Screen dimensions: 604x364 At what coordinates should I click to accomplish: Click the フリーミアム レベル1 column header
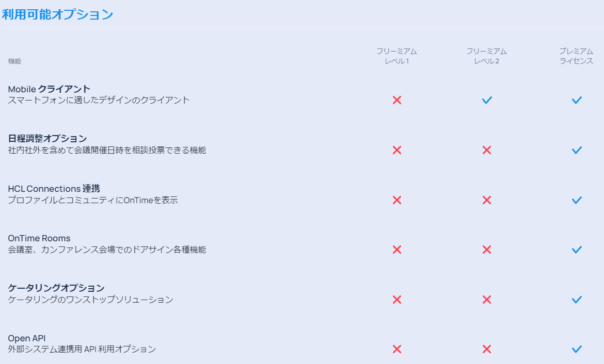[397, 56]
